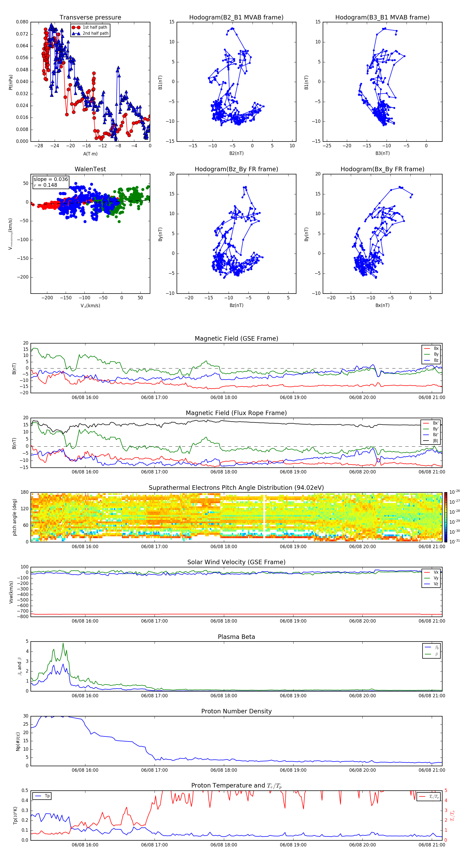Image resolution: width=473 pixels, height=868 pixels.
Task: Click the '10^-31' colorbar tick label
Action: point(455,542)
